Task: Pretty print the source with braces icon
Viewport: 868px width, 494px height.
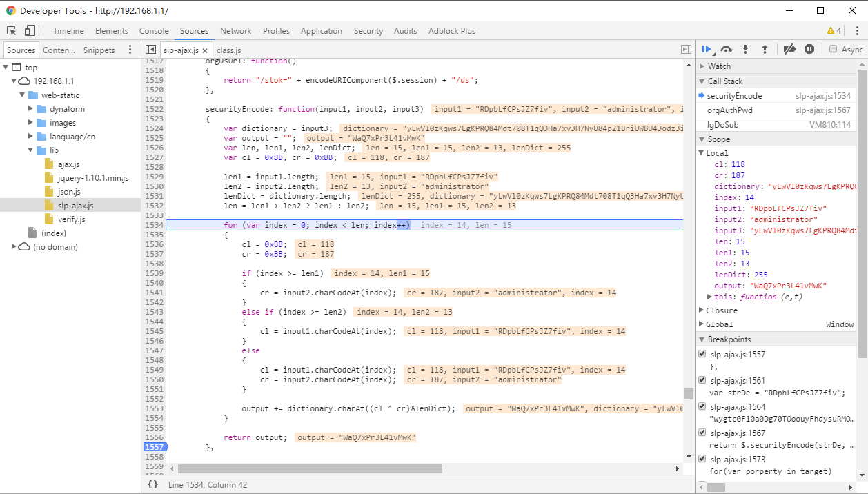Action: pos(153,485)
